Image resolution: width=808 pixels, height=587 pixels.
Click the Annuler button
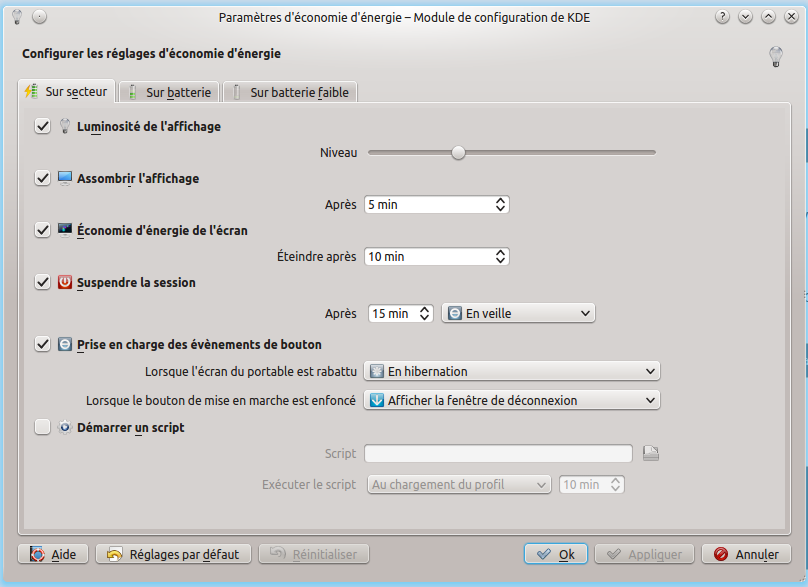pyautogui.click(x=746, y=554)
